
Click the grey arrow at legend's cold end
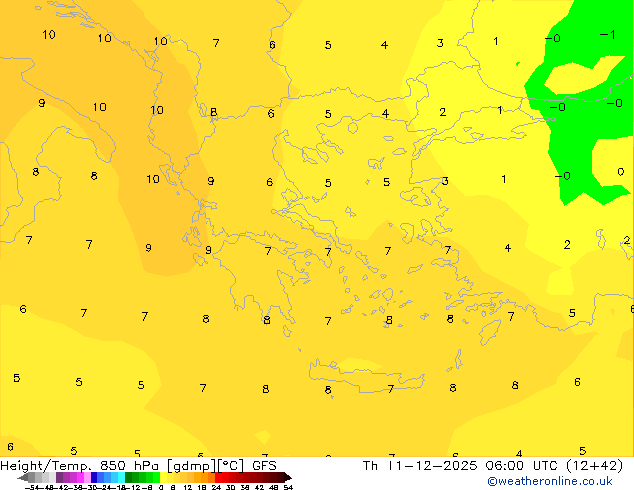tap(23, 477)
